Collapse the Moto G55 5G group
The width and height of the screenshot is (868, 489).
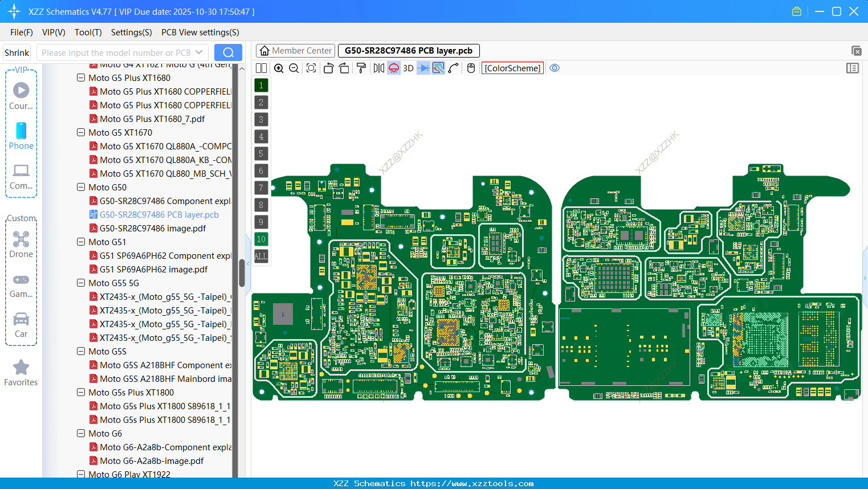(x=81, y=283)
